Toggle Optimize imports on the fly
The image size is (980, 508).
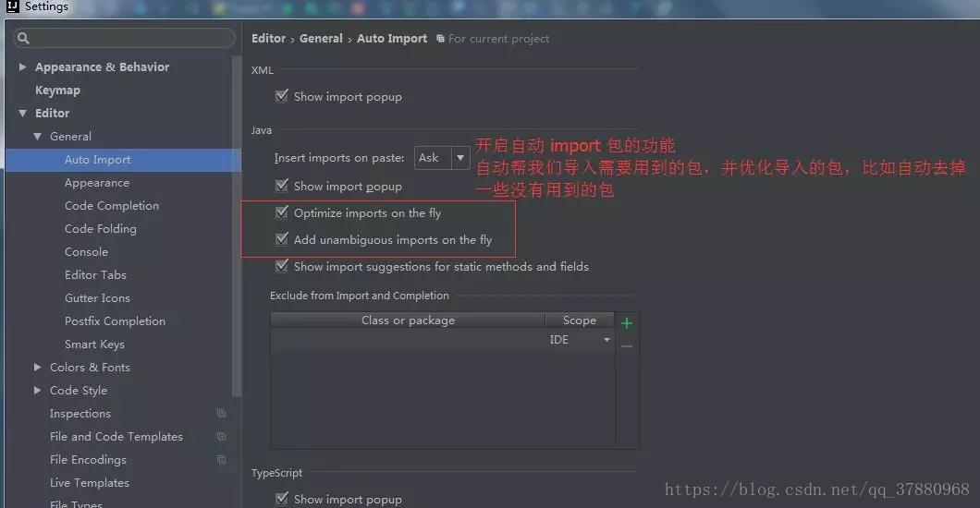point(282,212)
